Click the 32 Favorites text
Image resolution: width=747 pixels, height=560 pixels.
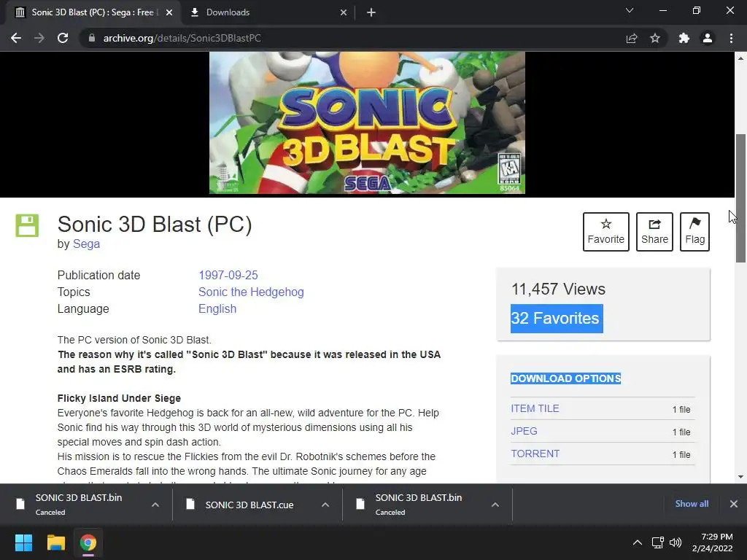click(x=555, y=318)
